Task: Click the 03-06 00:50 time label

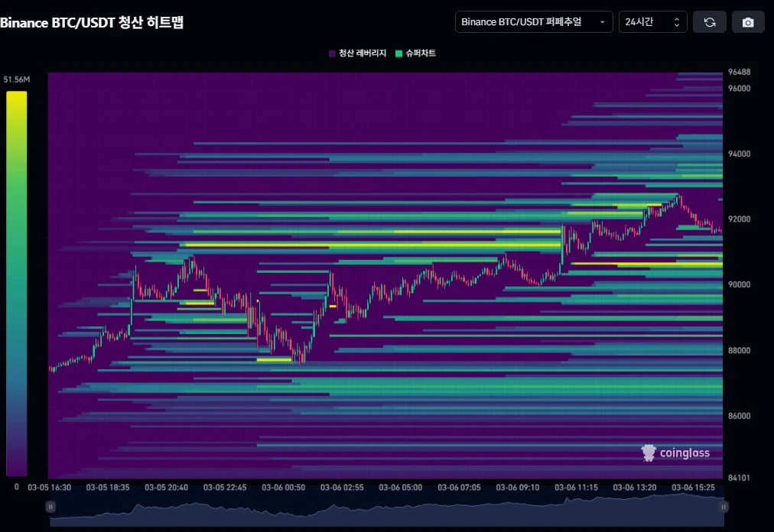Action: click(x=283, y=488)
